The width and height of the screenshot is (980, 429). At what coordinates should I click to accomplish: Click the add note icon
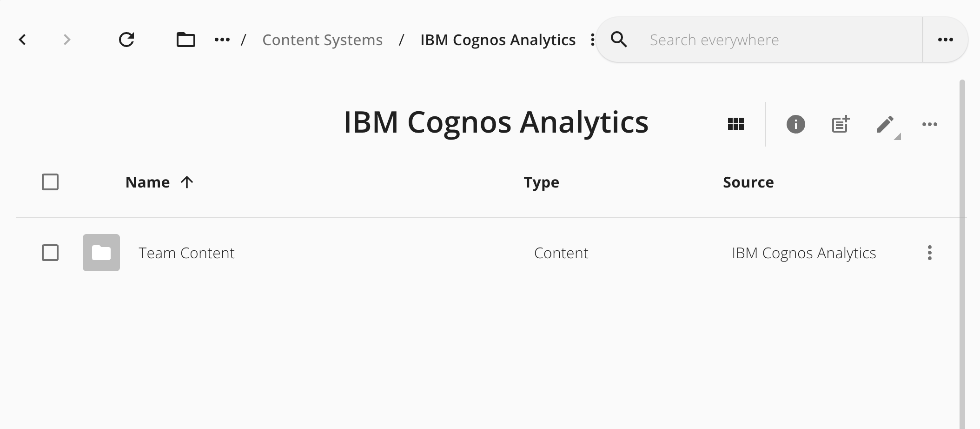[841, 124]
